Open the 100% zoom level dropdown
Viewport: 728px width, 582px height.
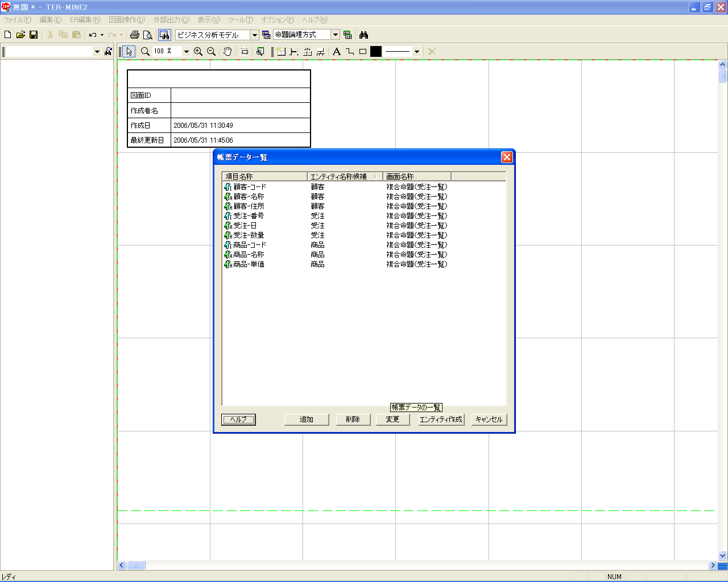[x=185, y=52]
